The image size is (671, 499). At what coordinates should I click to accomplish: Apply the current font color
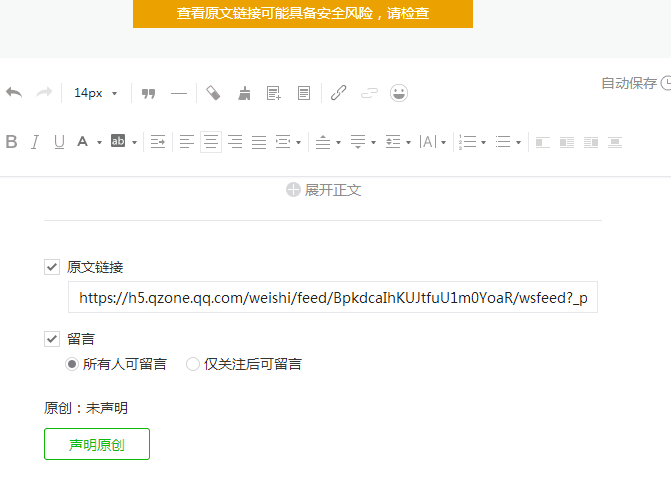pos(83,142)
